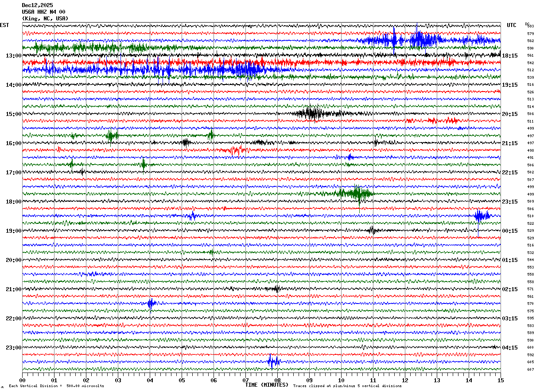Screen dimensions: 536x392
Task: Click the EST timezone header label
Action: [x=4, y=25]
